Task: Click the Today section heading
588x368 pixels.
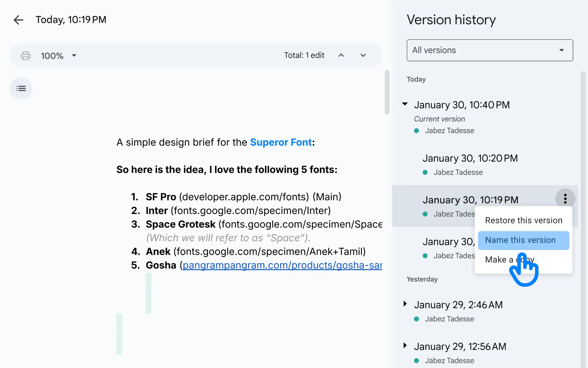Action: 416,79
